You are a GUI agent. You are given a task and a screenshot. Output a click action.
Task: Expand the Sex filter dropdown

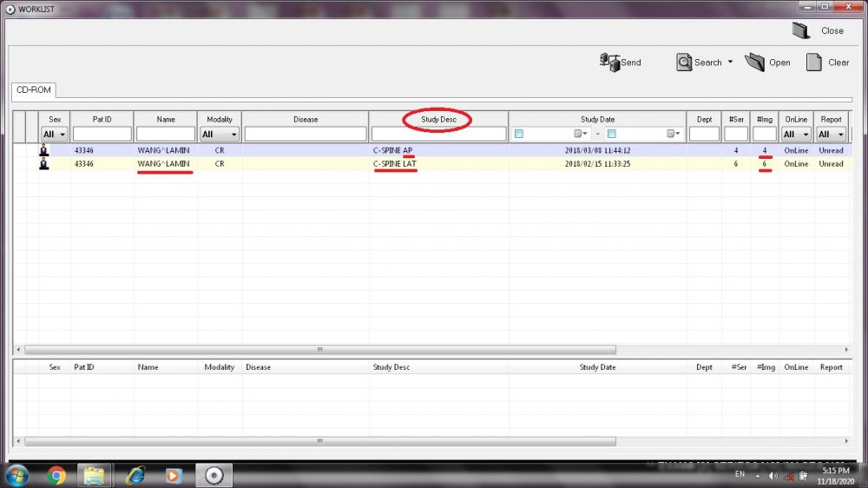click(62, 135)
